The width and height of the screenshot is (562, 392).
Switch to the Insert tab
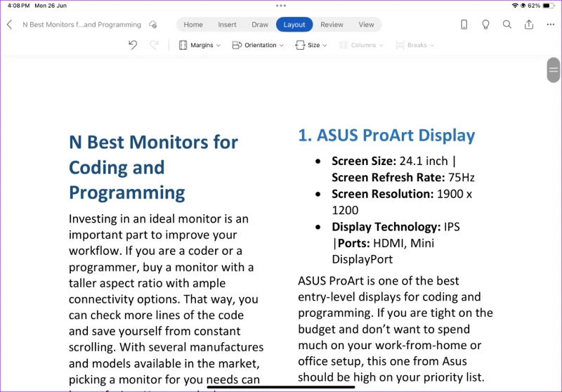[227, 25]
